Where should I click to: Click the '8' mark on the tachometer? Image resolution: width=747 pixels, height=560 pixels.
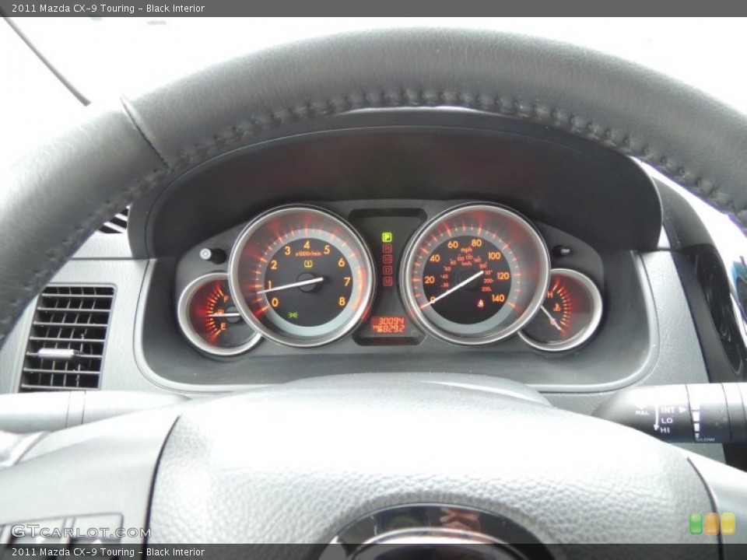tap(342, 302)
